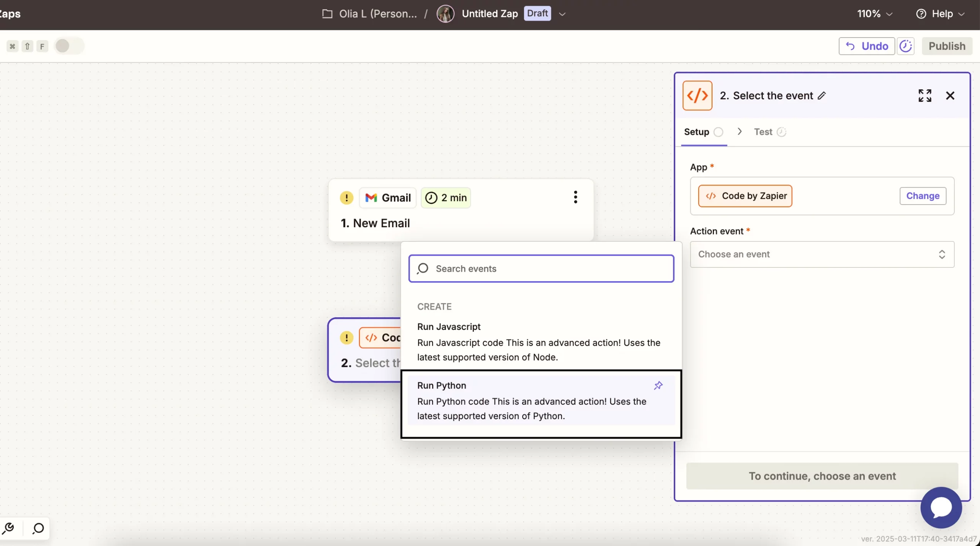Click the bottom-left search icon
Image resolution: width=980 pixels, height=546 pixels.
point(38,529)
